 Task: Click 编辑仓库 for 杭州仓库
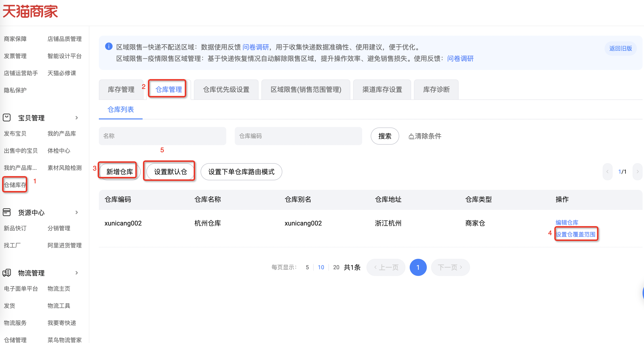[x=567, y=222]
